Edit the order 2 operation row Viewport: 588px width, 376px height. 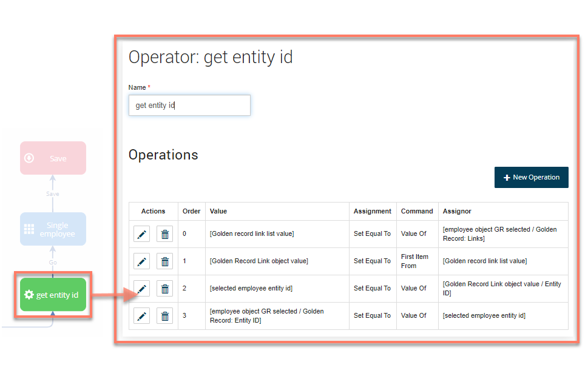(141, 289)
